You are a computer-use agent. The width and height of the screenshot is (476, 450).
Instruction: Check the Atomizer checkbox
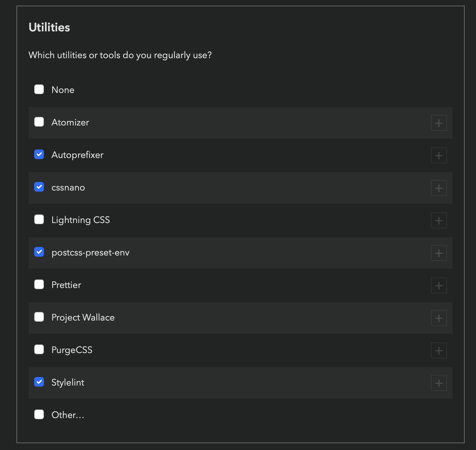39,122
